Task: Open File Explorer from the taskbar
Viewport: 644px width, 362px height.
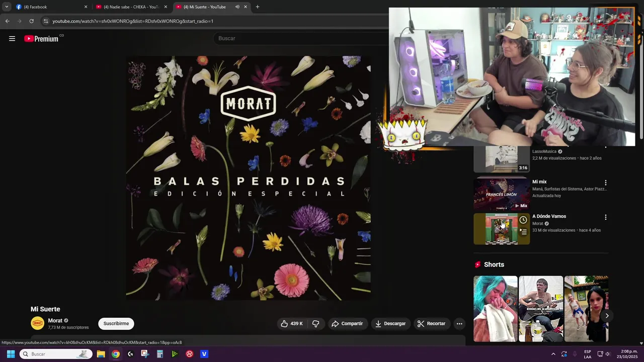Action: tap(101, 354)
